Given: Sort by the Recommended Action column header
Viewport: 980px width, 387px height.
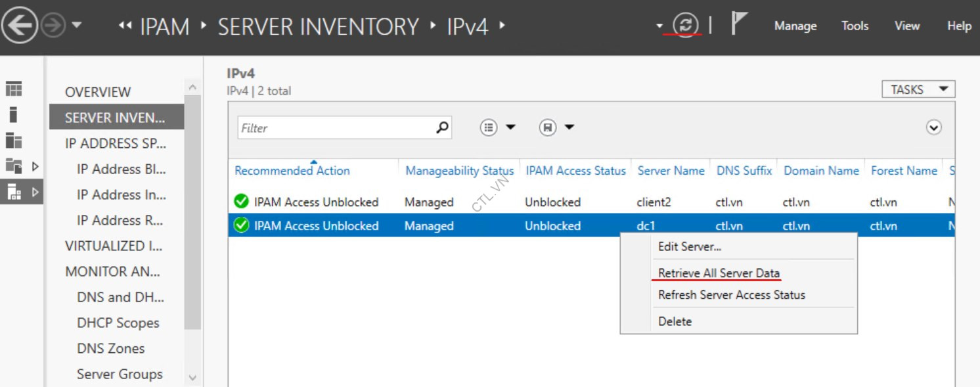Looking at the screenshot, I should 292,170.
